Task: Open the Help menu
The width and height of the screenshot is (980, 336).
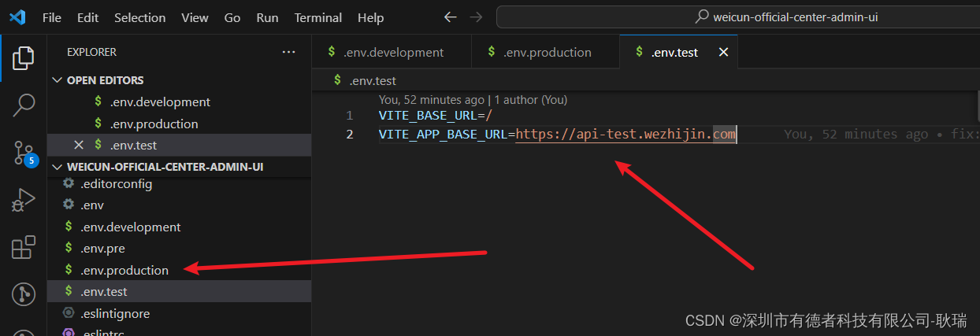Action: (370, 17)
